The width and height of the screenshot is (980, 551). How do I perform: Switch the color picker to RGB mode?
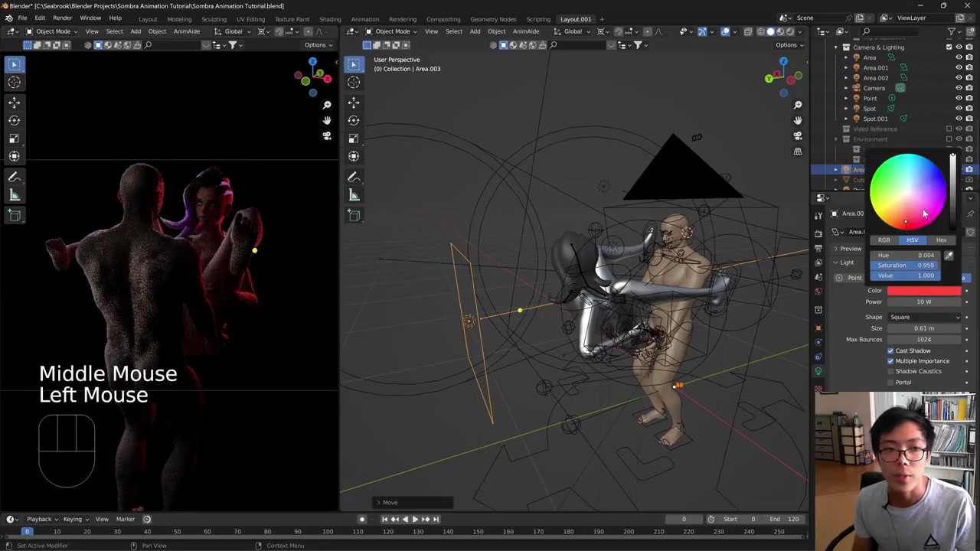tap(884, 240)
